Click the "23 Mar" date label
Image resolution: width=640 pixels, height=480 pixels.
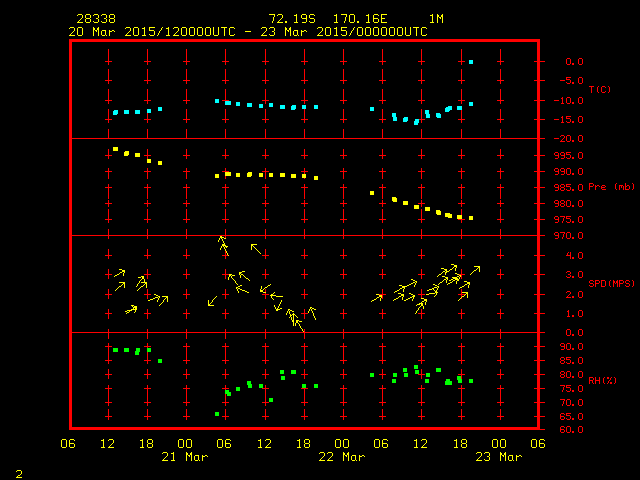click(x=499, y=457)
